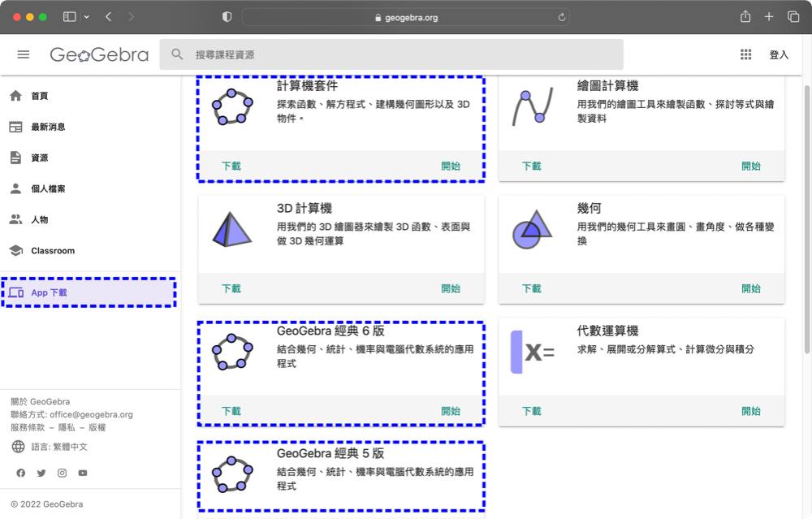Viewport: 812px width, 519px height.
Task: Reload the page with refresh icon
Action: point(561,17)
